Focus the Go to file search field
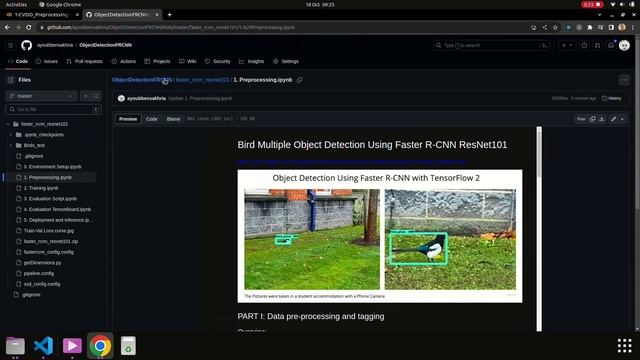 click(53, 109)
